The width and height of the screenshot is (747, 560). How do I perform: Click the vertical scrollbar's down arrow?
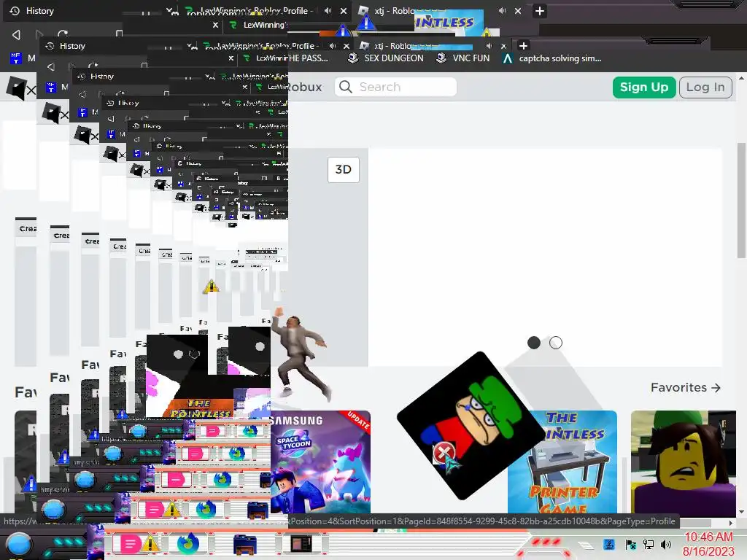point(741,513)
